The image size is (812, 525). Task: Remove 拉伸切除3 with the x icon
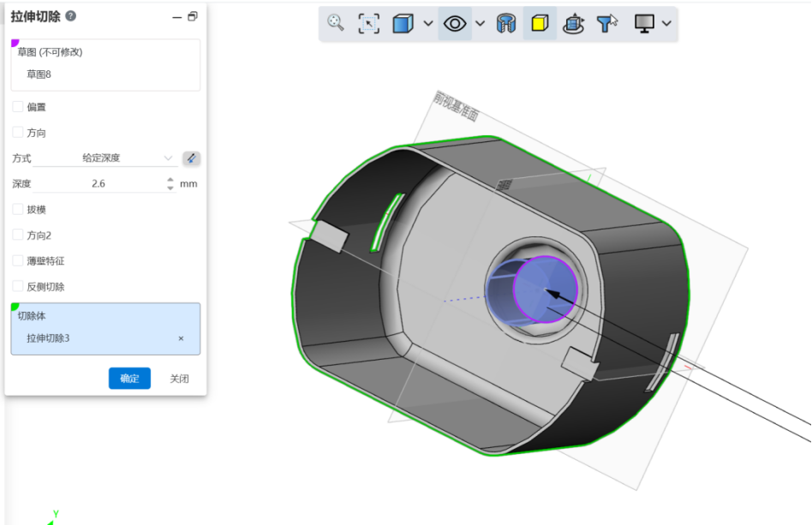tap(181, 338)
